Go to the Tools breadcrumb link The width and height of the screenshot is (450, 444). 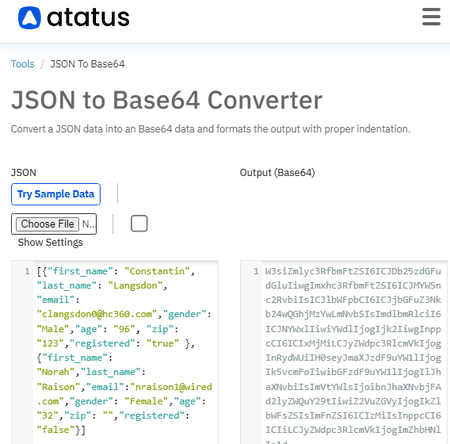click(23, 64)
